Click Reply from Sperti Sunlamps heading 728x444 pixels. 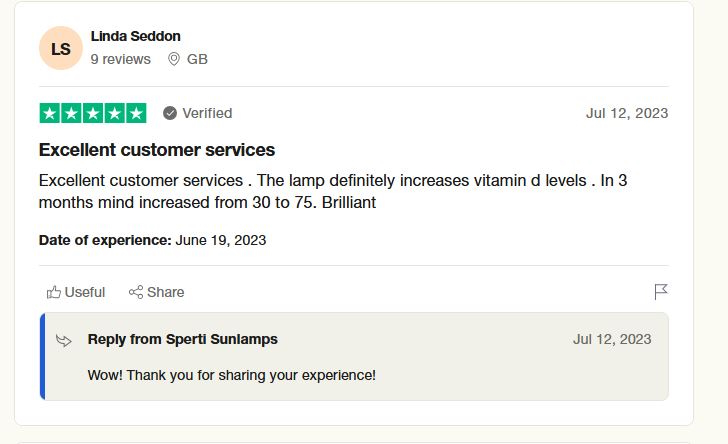click(x=182, y=339)
